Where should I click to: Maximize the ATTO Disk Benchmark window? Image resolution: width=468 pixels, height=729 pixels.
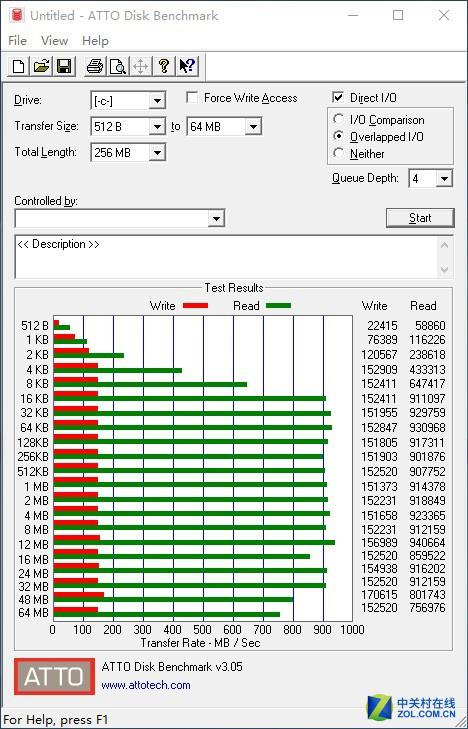click(x=398, y=15)
